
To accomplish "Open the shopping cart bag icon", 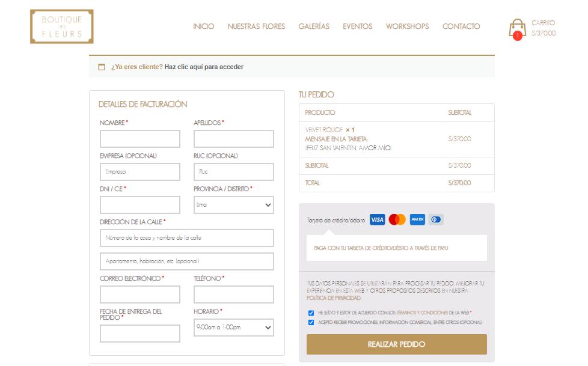I will [x=517, y=28].
